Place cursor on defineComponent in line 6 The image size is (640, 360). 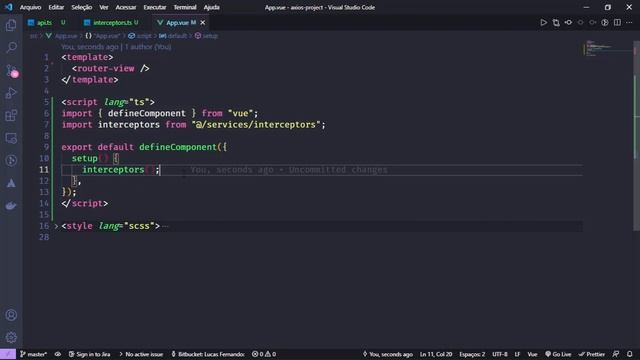(x=147, y=113)
